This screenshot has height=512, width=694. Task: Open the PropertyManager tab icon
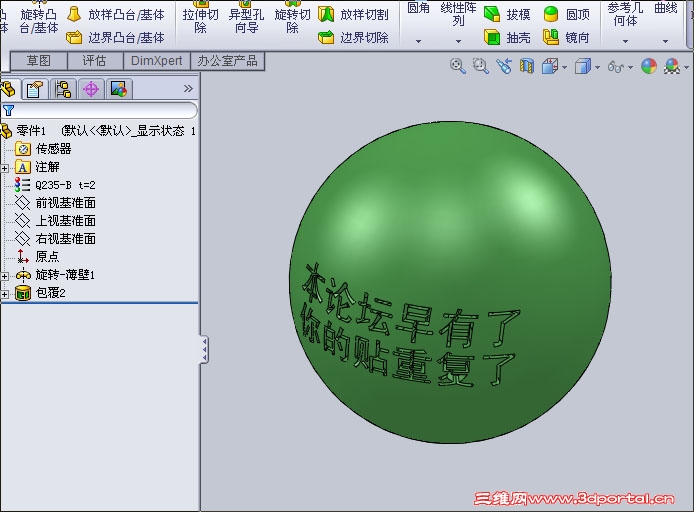pos(35,89)
